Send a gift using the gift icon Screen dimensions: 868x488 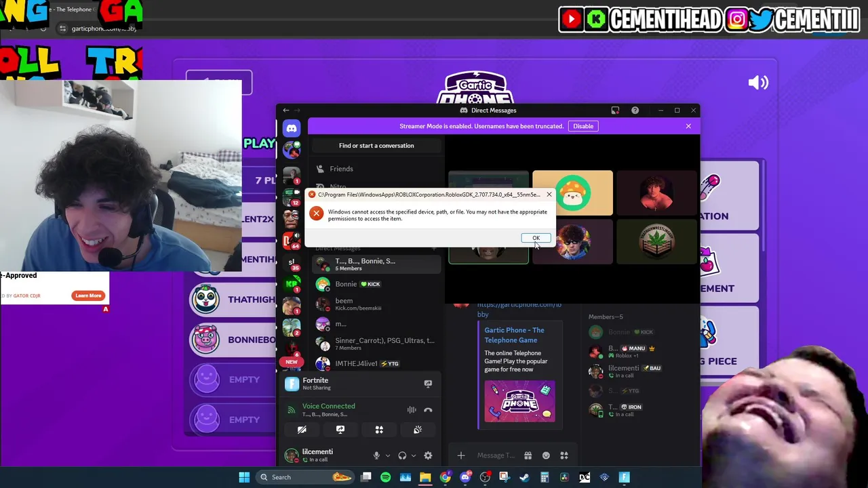point(528,455)
